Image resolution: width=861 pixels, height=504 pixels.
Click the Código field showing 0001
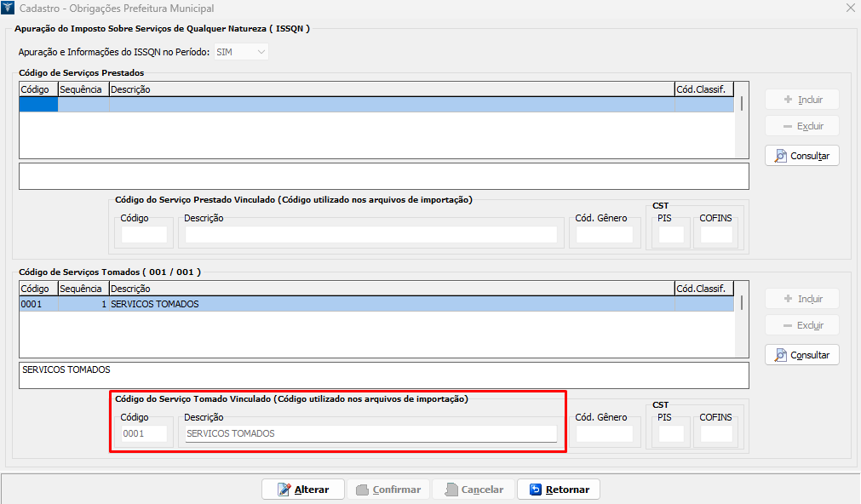click(144, 433)
